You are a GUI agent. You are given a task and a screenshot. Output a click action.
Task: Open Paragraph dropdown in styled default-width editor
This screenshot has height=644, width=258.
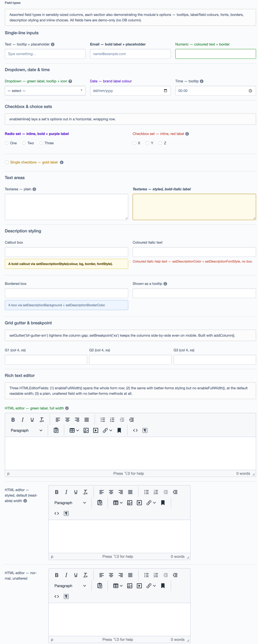pos(70,503)
